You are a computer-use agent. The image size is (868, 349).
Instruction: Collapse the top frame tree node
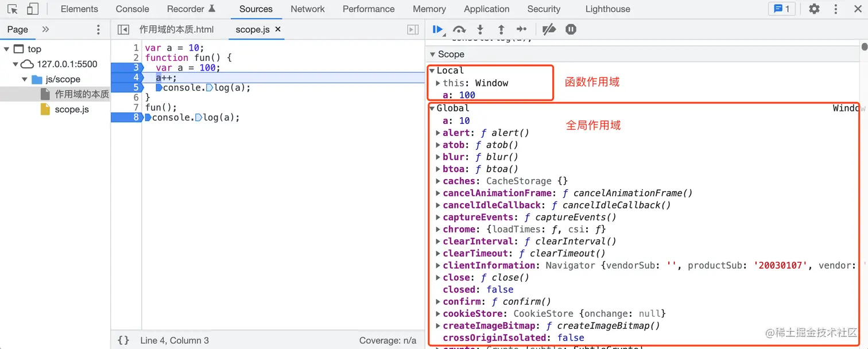(x=6, y=49)
